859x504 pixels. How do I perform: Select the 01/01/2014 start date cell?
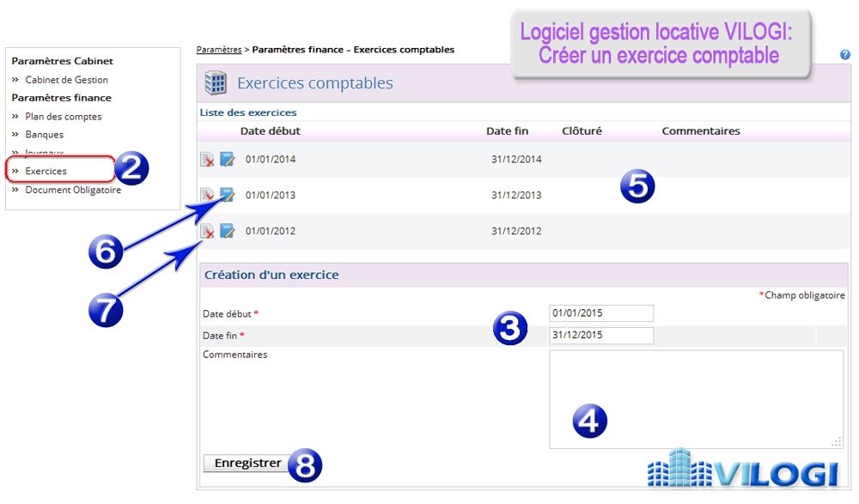click(x=270, y=160)
